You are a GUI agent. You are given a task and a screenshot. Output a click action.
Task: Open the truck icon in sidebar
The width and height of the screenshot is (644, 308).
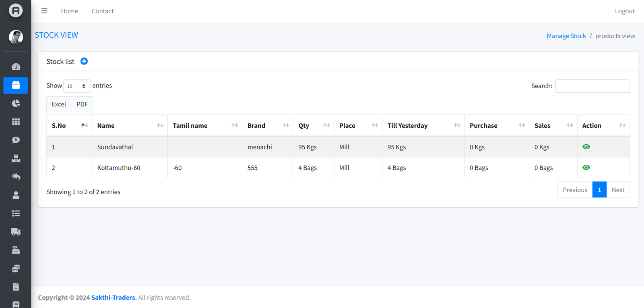click(x=16, y=232)
